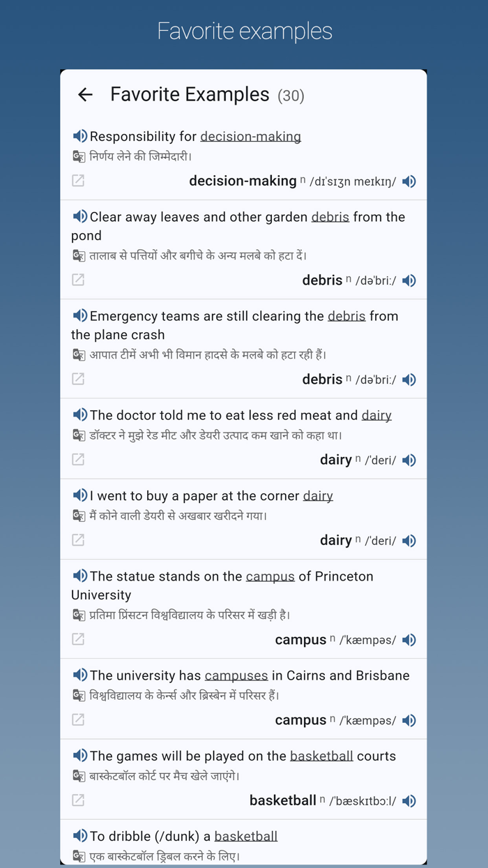Screen dimensions: 488x868
Task: Open the underlined word decision-making in the first sentence
Action: pyautogui.click(x=250, y=136)
